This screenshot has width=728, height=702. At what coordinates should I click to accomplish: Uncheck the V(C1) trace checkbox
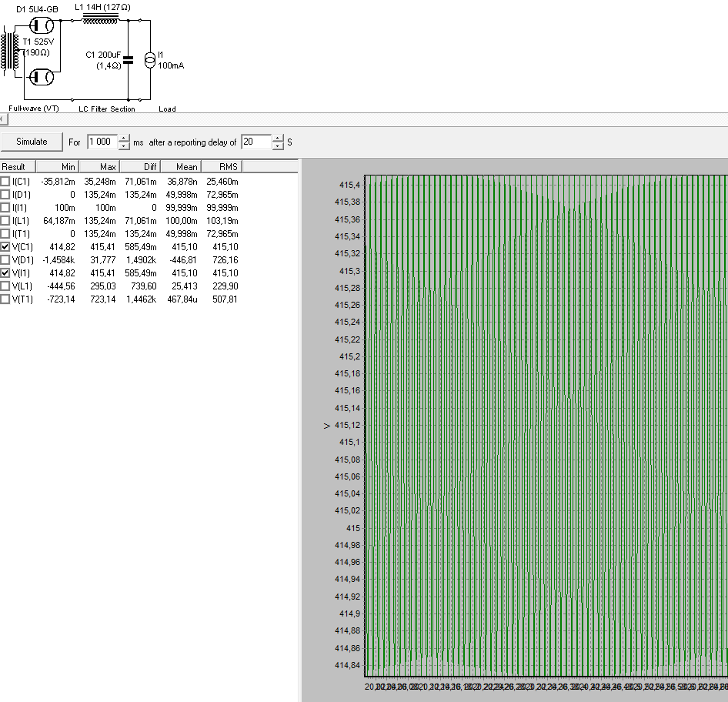pos(5,247)
